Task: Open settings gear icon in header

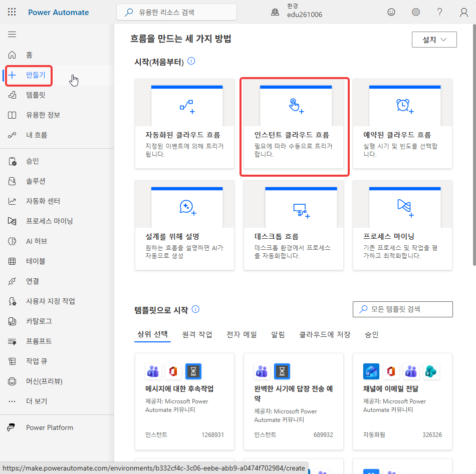Action: click(x=415, y=12)
